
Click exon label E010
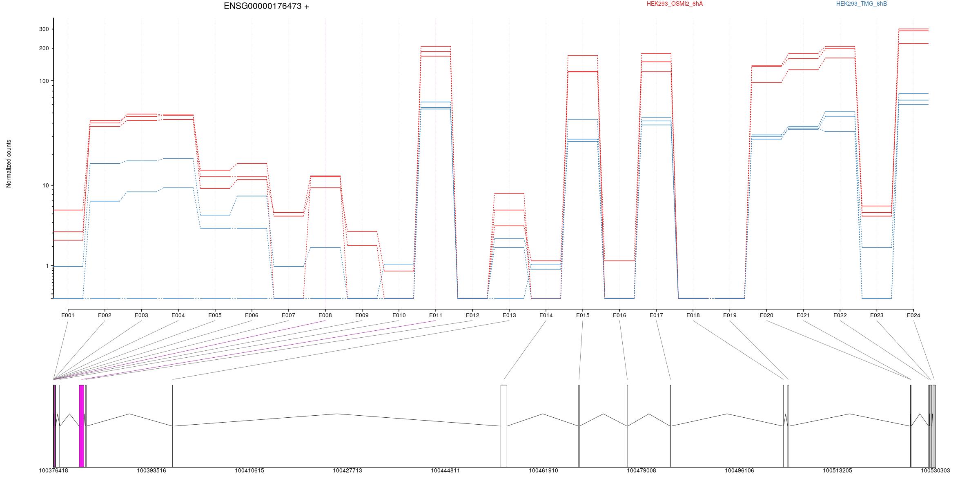tap(399, 315)
